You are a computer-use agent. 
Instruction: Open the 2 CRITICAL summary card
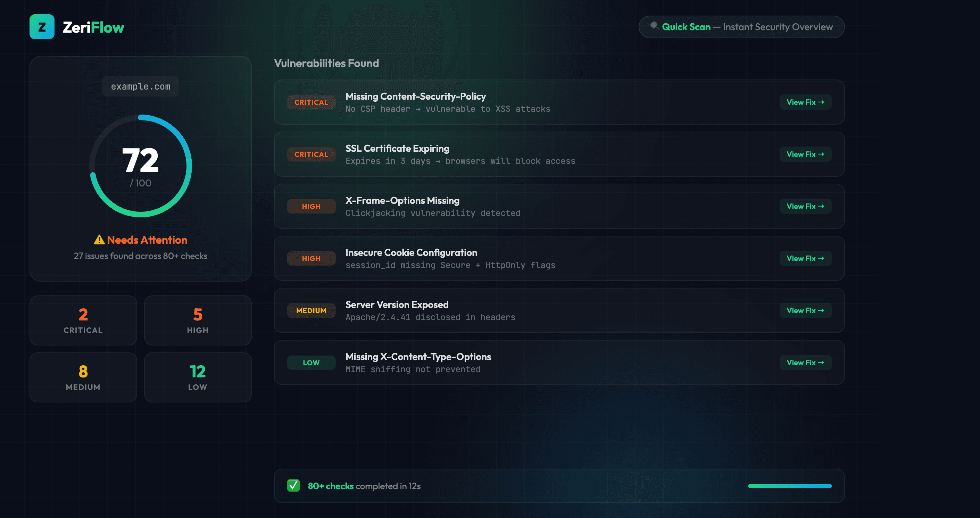click(x=83, y=320)
